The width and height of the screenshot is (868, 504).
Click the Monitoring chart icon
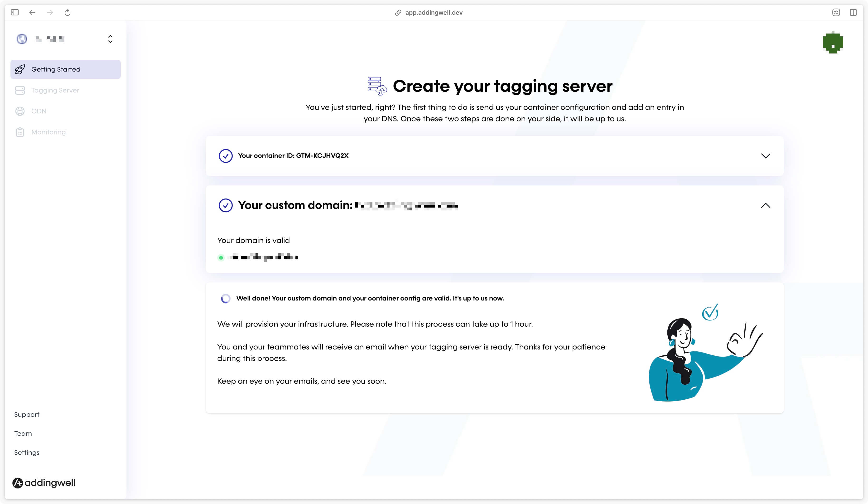tap(20, 132)
